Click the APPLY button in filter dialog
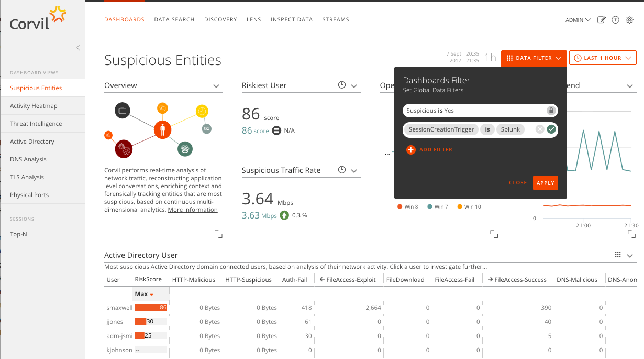The image size is (644, 359). 545,183
